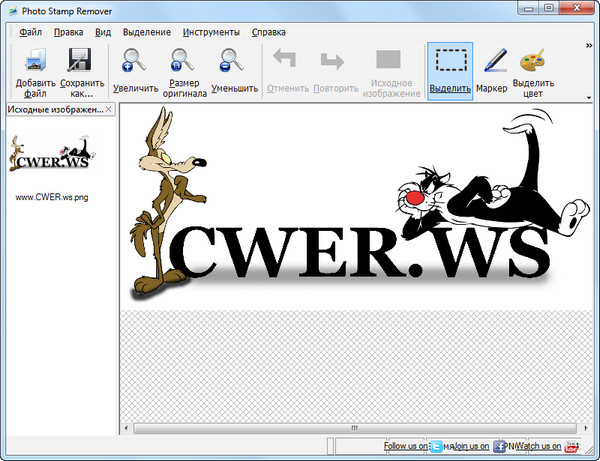
Task: Open the Выделение menu
Action: [147, 32]
